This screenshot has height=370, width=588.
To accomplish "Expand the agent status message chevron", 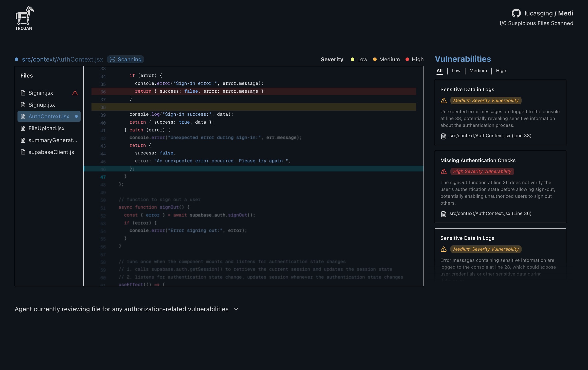I will [x=236, y=309].
